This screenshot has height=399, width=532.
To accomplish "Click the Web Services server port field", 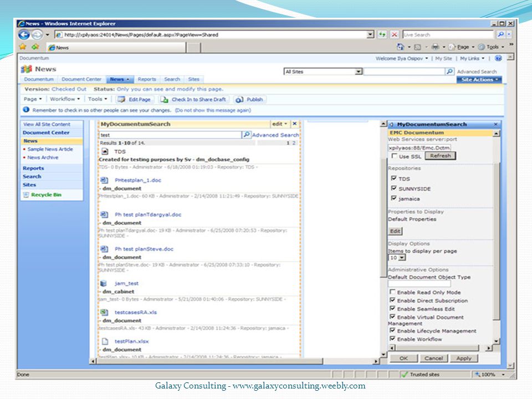I will tap(420, 147).
